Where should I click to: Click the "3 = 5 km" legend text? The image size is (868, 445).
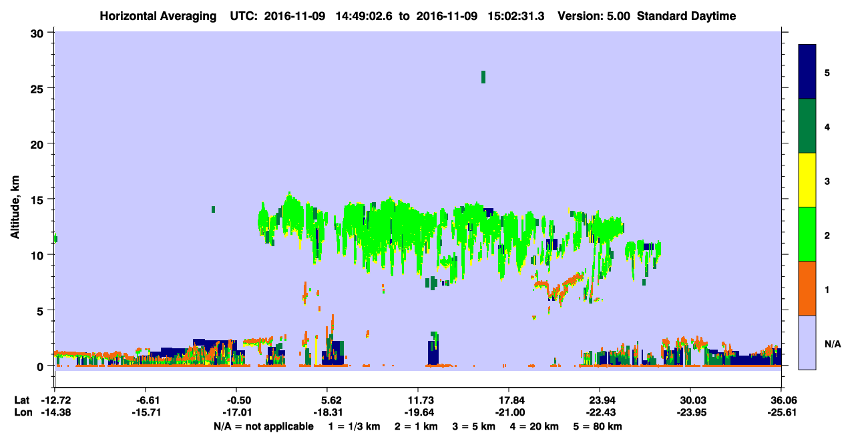coord(475,426)
